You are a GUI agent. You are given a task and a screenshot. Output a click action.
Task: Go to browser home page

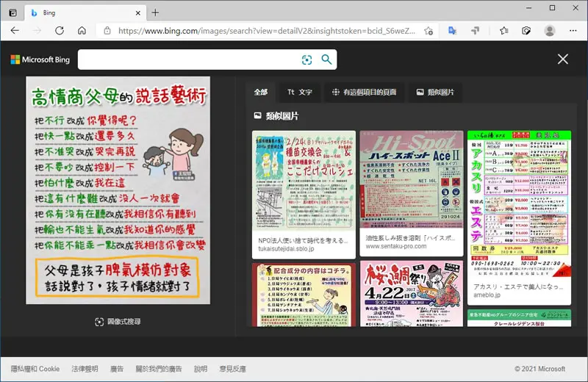pyautogui.click(x=82, y=30)
